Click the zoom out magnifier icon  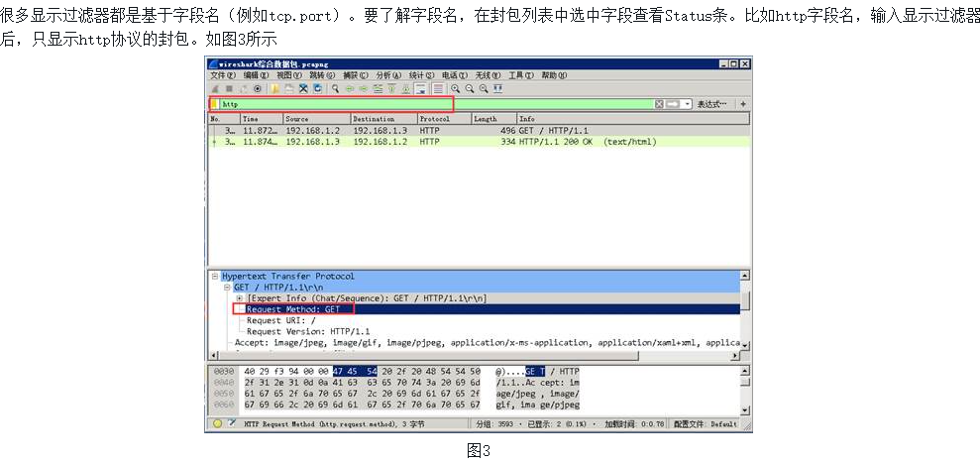(x=470, y=89)
